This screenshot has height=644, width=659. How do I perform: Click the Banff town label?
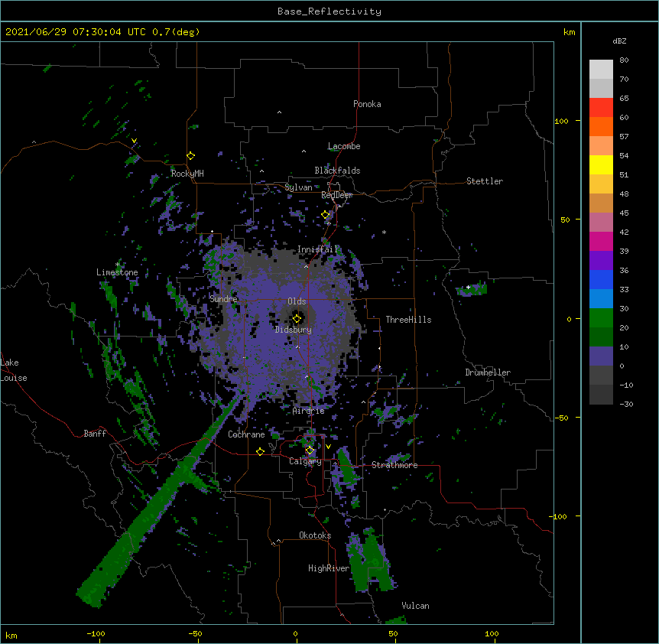95,434
